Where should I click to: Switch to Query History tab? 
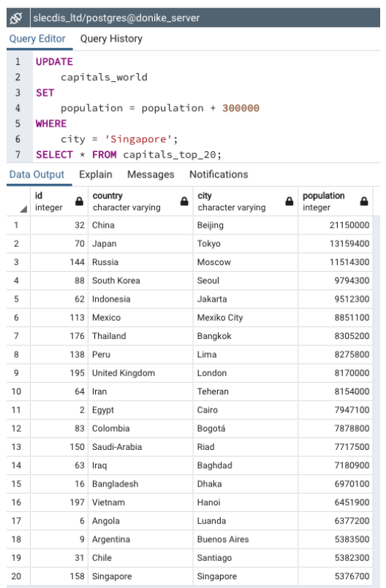coord(111,39)
